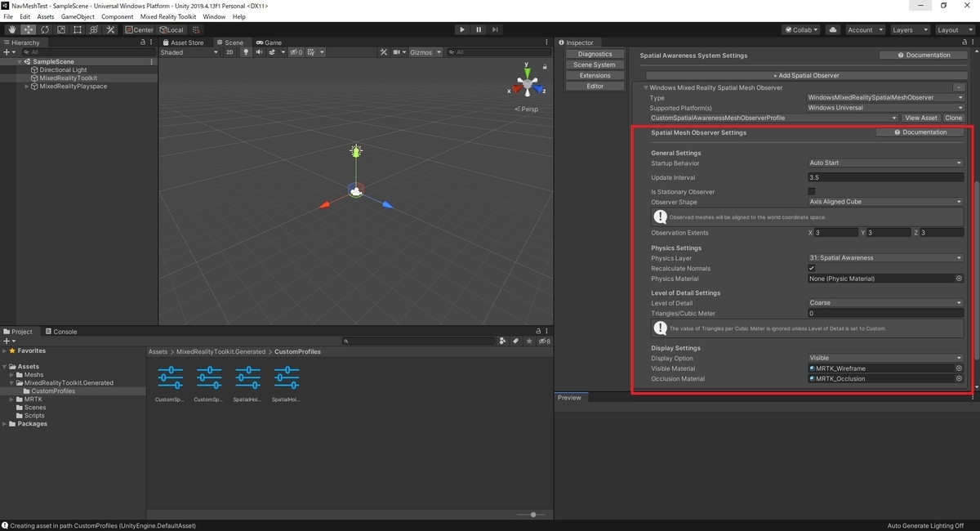Image resolution: width=980 pixels, height=531 pixels.
Task: Toggle 2D view in Scene toolbar
Action: coord(229,52)
